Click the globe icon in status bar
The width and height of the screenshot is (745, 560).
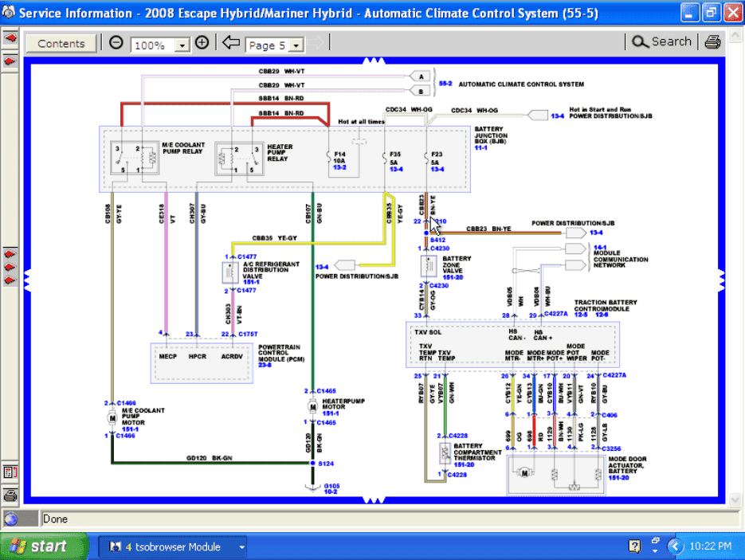click(11, 519)
